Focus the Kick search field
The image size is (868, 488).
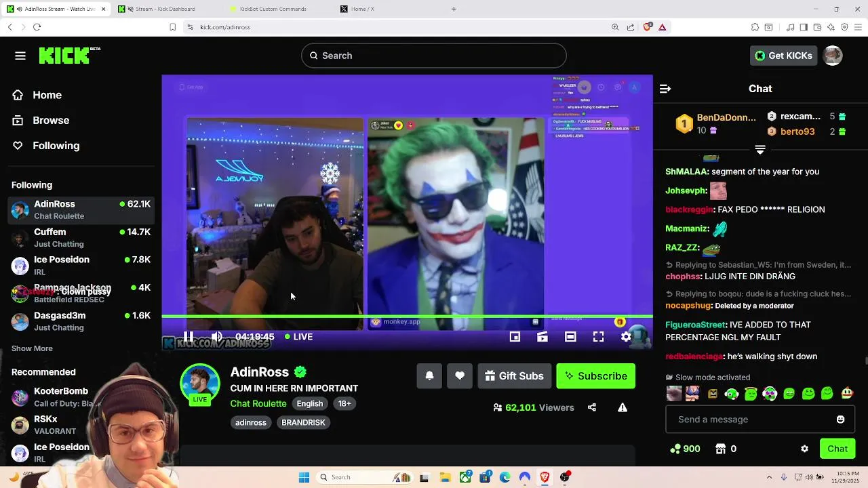pos(434,56)
